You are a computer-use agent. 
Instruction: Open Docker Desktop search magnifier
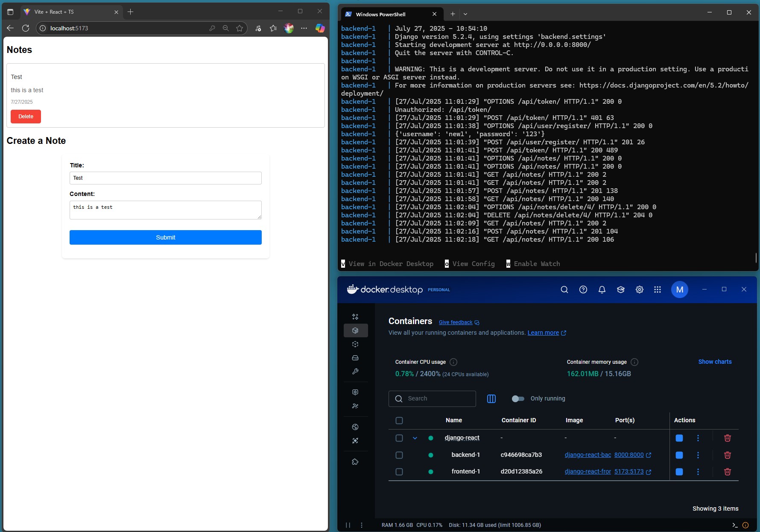click(x=564, y=289)
